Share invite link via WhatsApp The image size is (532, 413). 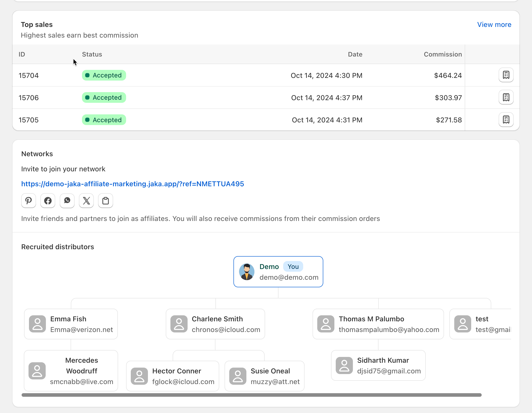pyautogui.click(x=67, y=201)
